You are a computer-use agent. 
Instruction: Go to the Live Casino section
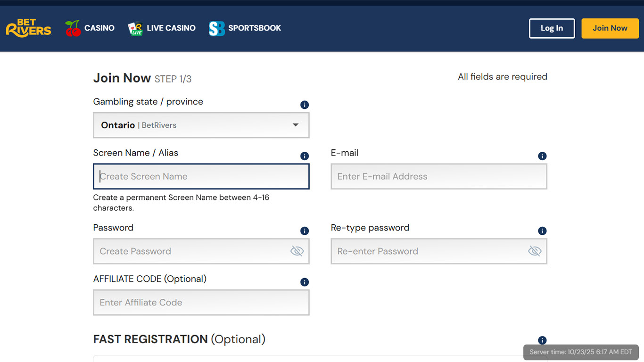click(171, 28)
